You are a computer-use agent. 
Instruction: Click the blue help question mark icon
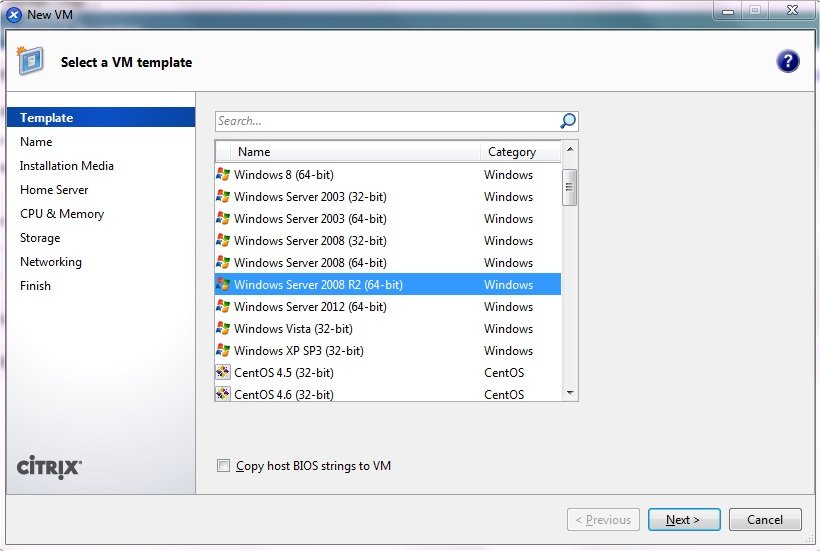pos(787,61)
